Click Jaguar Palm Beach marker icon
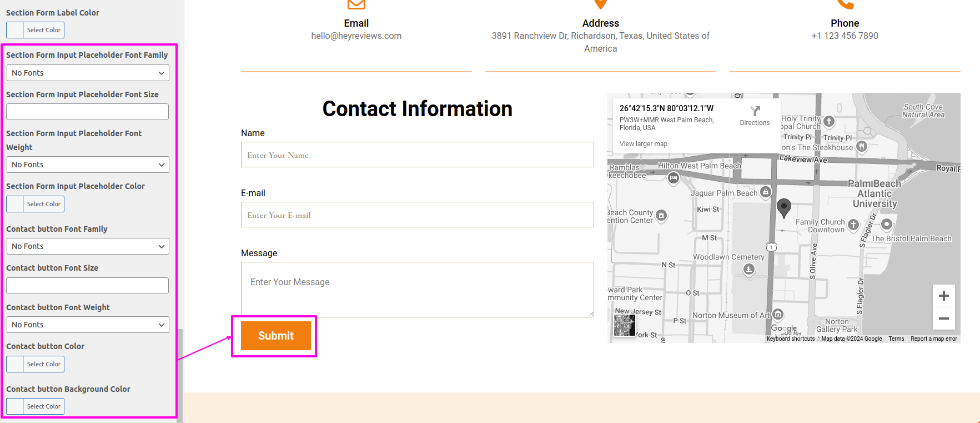The image size is (980, 423). (766, 192)
